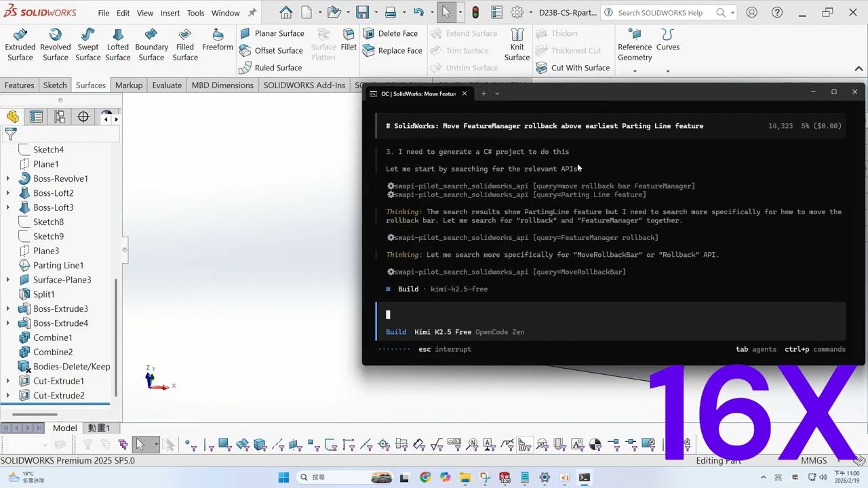Save the document with the floppy icon
The width and height of the screenshot is (868, 488).
click(x=363, y=12)
